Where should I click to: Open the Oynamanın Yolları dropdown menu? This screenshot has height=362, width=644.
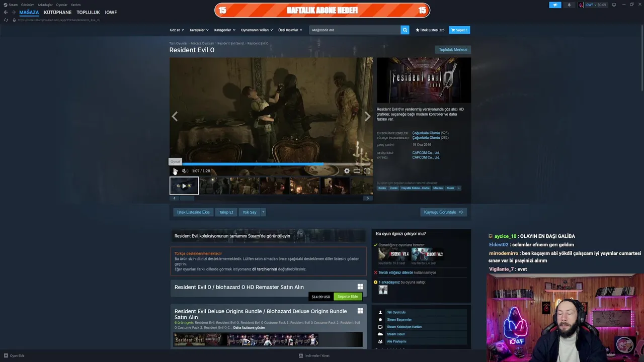click(257, 30)
